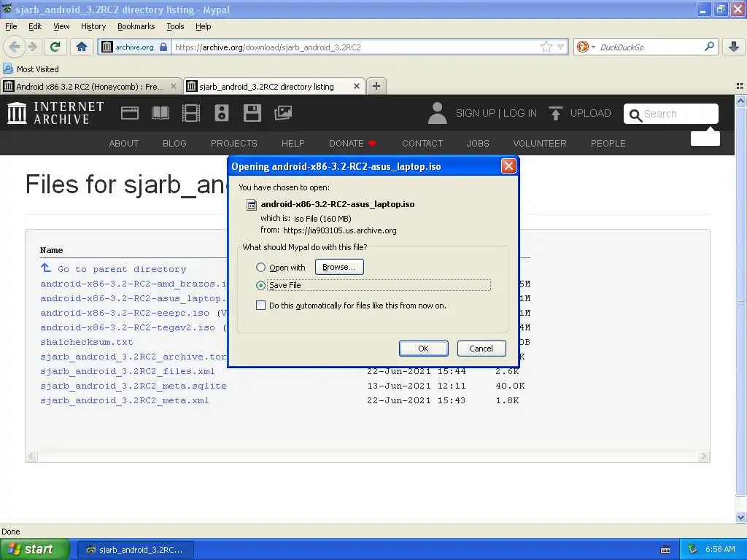The height and width of the screenshot is (560, 747).
Task: Click the search magnifier in DuckDuckGo box
Action: [x=709, y=47]
